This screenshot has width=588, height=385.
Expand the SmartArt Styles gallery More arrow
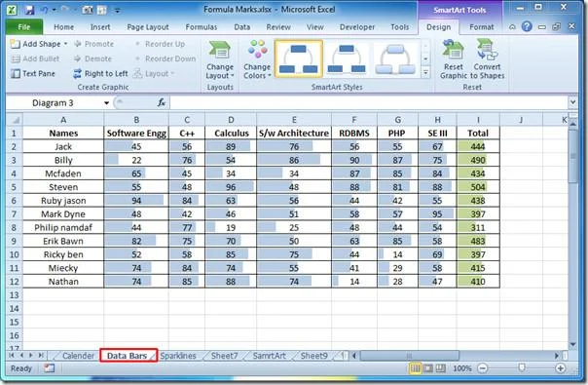click(425, 72)
